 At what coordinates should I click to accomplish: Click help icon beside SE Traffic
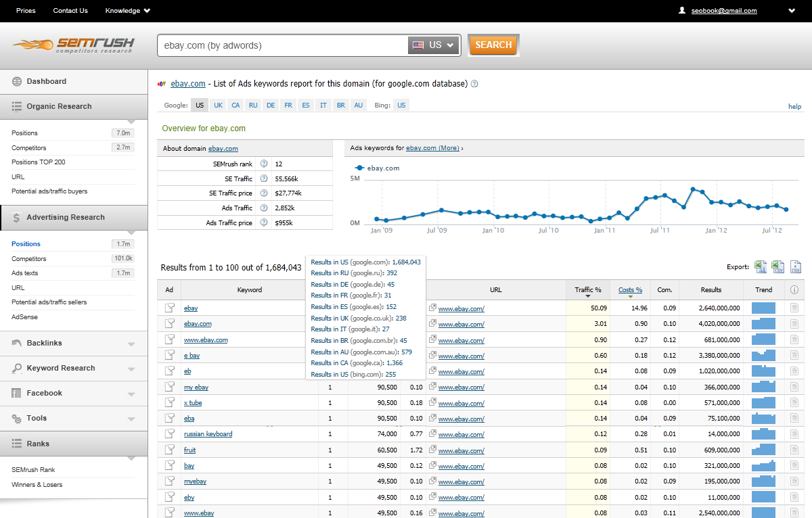coord(263,179)
